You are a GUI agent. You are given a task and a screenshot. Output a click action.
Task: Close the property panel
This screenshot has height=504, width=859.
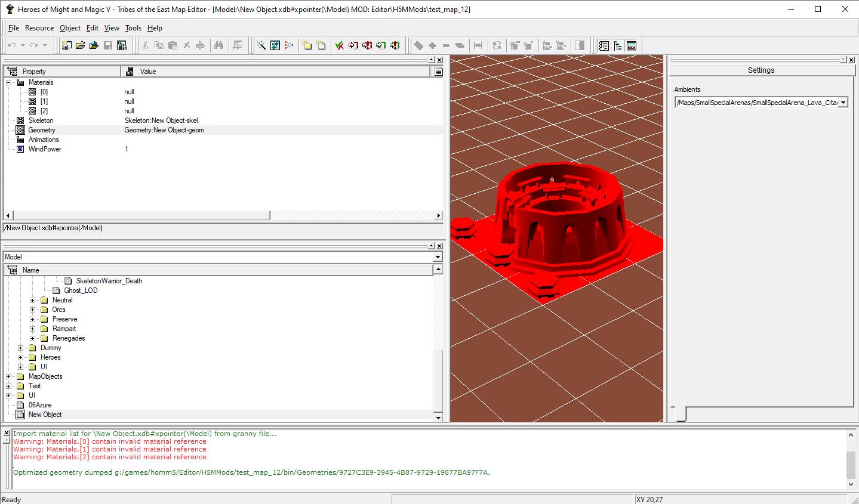[440, 60]
